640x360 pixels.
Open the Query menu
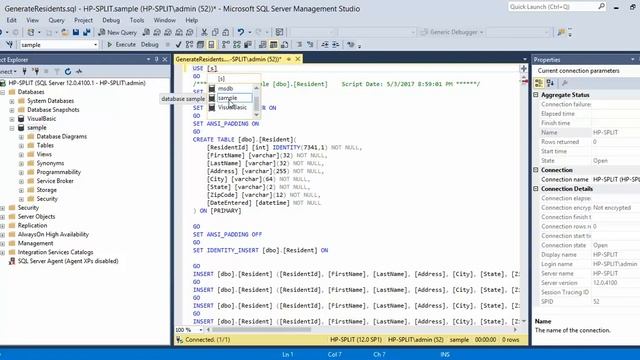coord(56,20)
